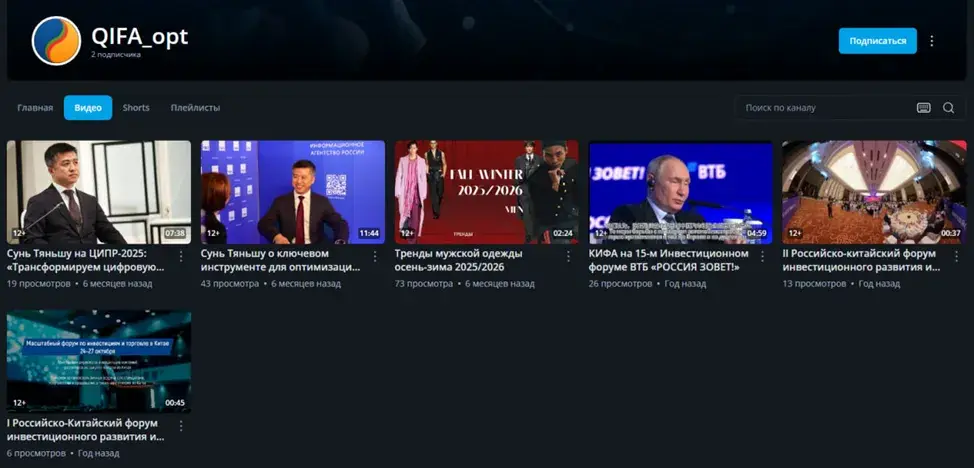
Task: Play the 00:37 forum hall thumbnail
Action: (874, 192)
